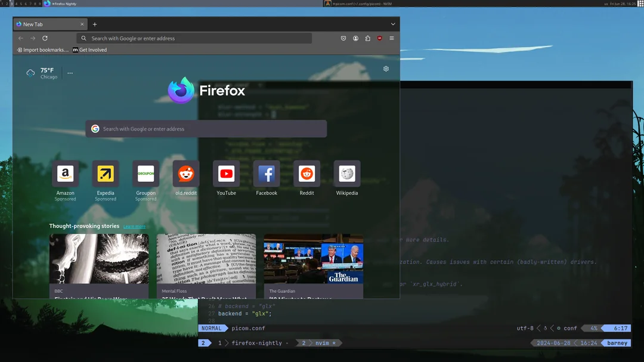Click the Google G icon in search box
The height and width of the screenshot is (362, 644).
tap(95, 129)
